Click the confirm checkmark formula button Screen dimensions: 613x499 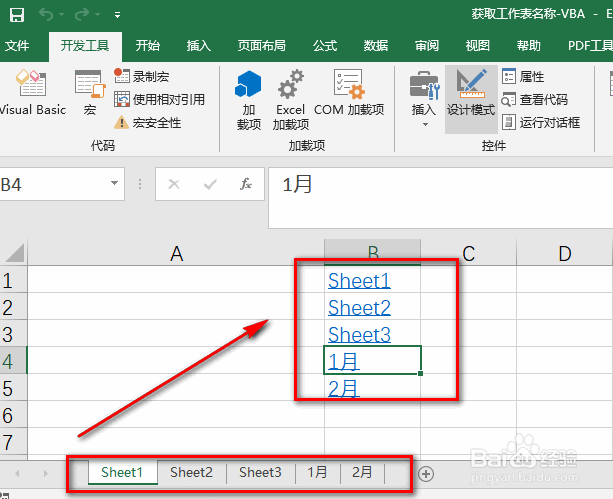[x=210, y=184]
